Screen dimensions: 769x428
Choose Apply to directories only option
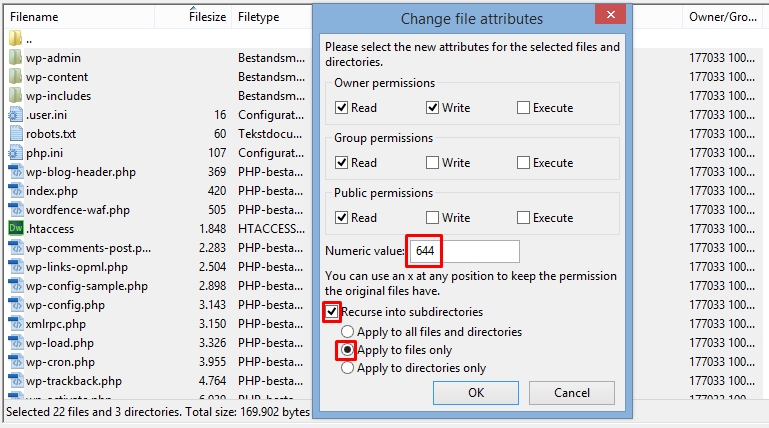pos(347,368)
